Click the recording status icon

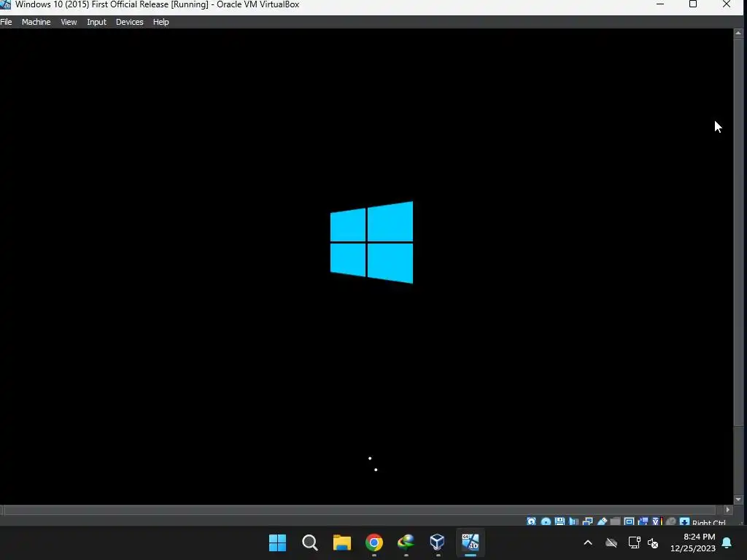[643, 522]
